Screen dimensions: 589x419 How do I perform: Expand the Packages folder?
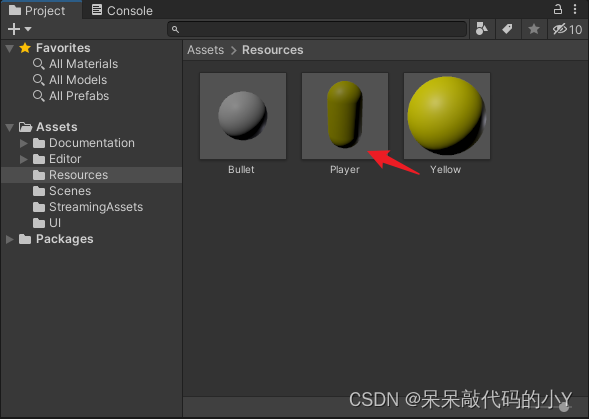pyautogui.click(x=10, y=239)
